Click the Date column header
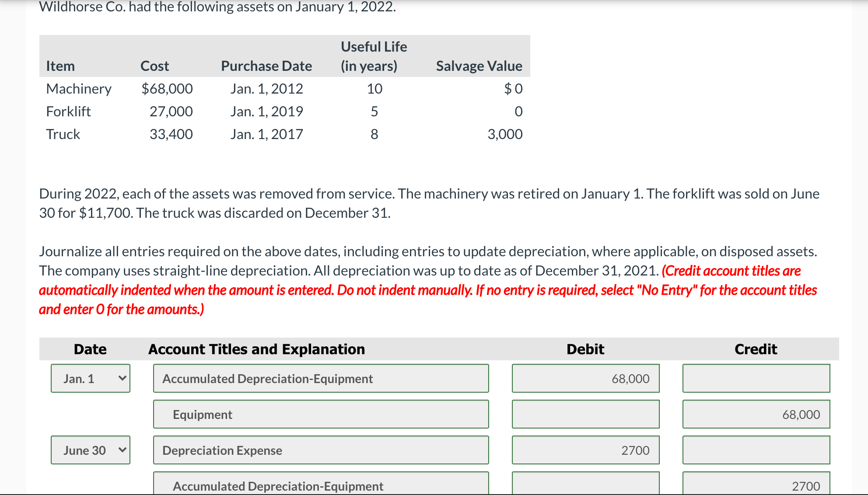Screen dimensions: 868x495 [90, 349]
